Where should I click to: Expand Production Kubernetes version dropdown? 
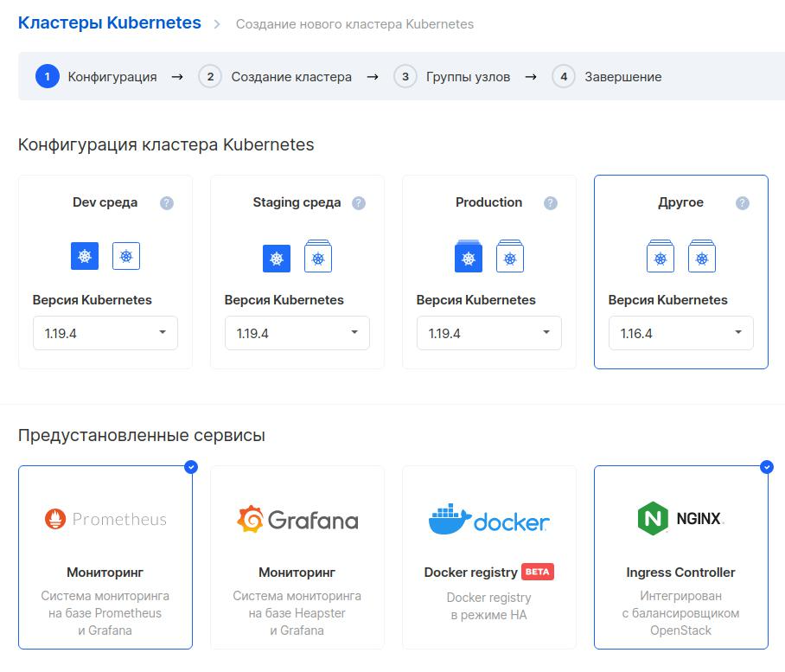coord(489,333)
